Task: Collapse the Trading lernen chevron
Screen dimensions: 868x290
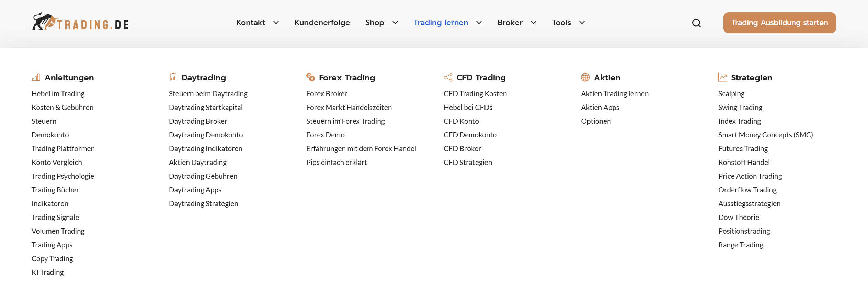Action: pyautogui.click(x=479, y=23)
